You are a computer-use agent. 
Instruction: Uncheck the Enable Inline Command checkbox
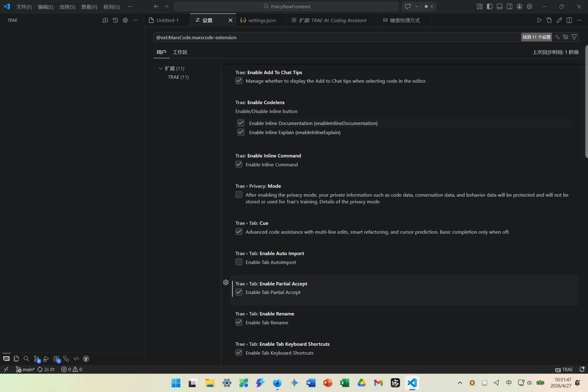tap(239, 164)
